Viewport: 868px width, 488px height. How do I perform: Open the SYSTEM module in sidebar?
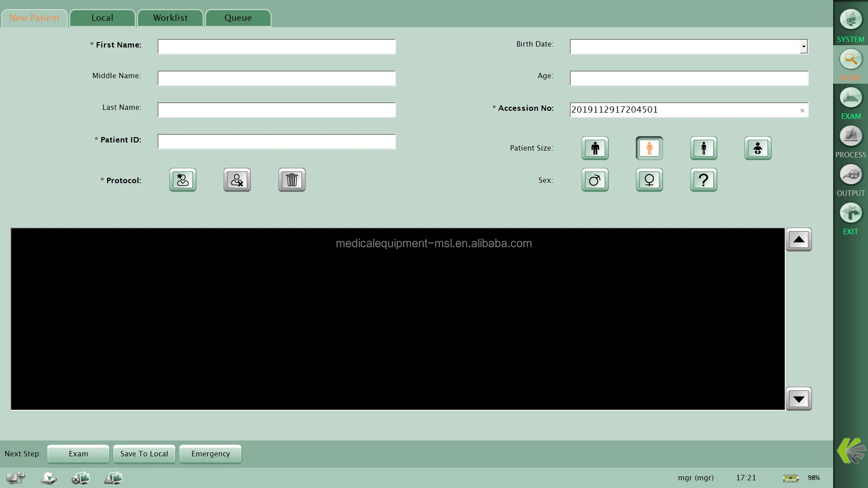[850, 20]
